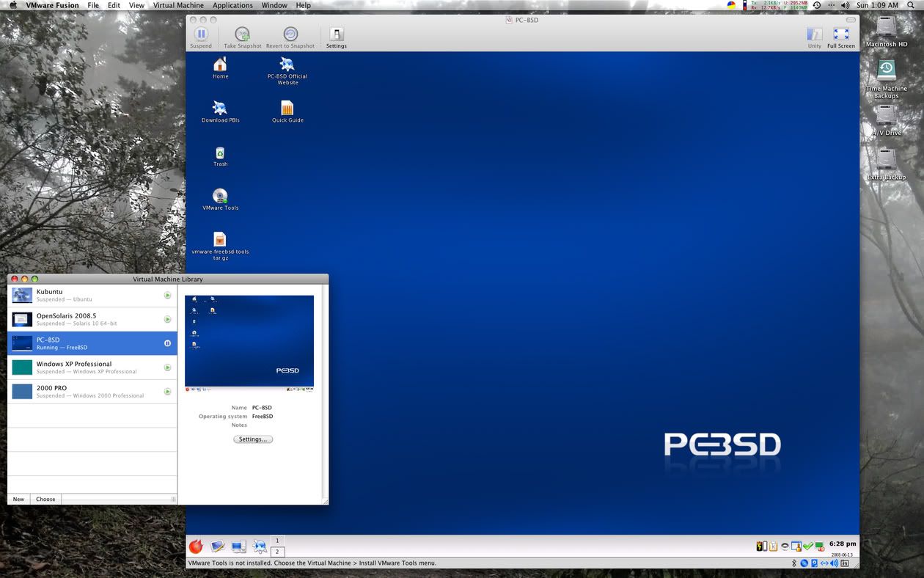
Task: Click the network Tx/Rx monitor in menu bar
Action: tap(779, 5)
